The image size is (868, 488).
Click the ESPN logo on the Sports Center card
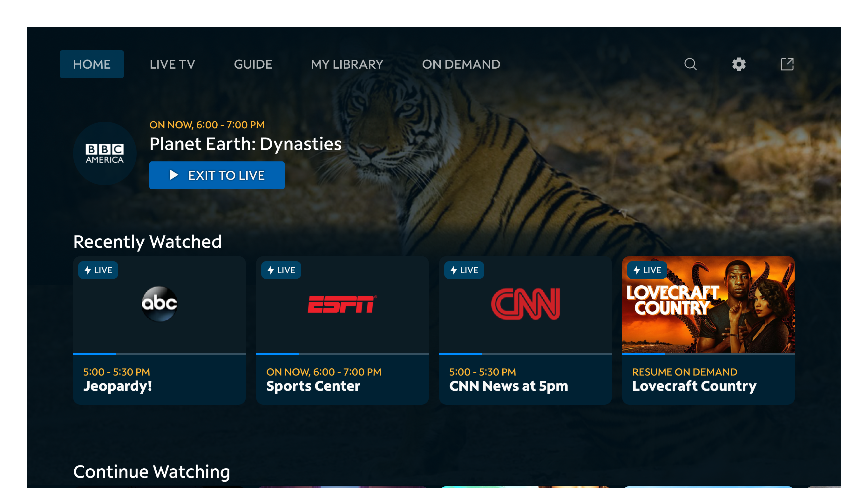342,304
